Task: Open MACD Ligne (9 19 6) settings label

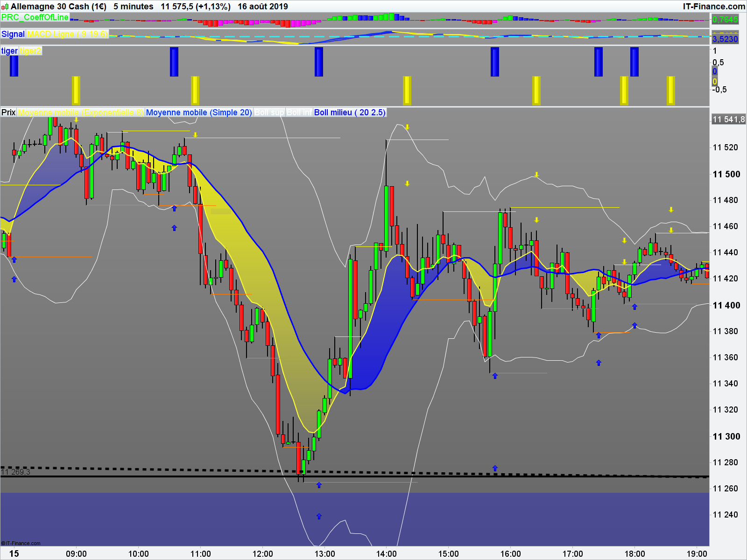Action: pyautogui.click(x=67, y=34)
